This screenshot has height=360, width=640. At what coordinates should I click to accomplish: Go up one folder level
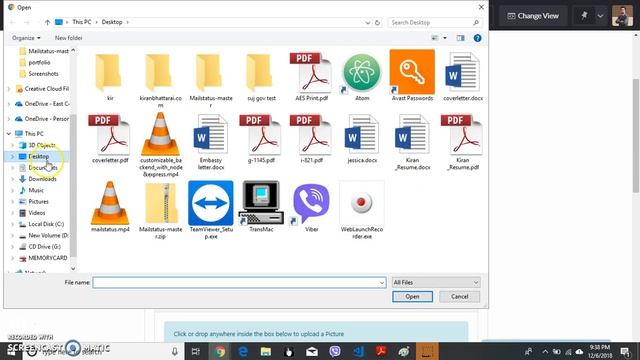(47, 22)
